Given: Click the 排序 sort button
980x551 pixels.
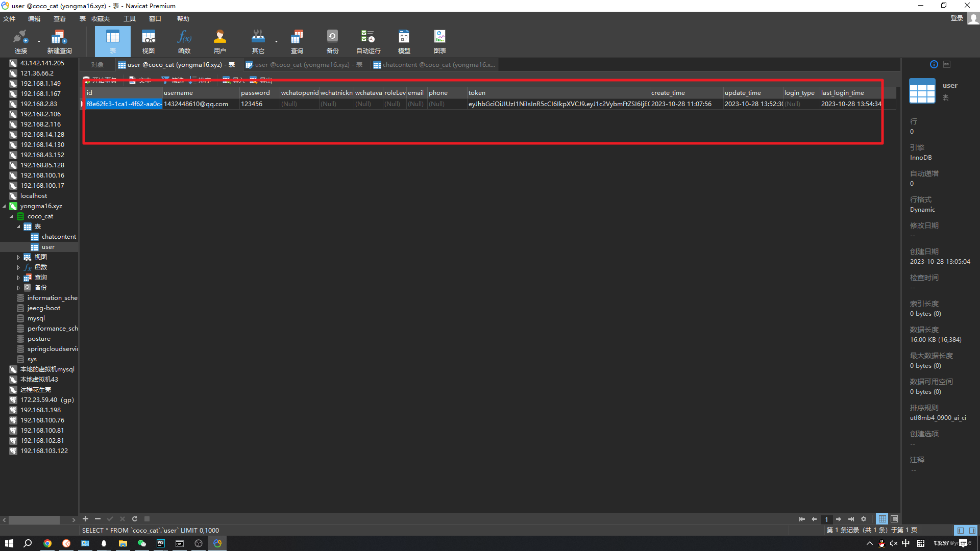Looking at the screenshot, I should (200, 80).
